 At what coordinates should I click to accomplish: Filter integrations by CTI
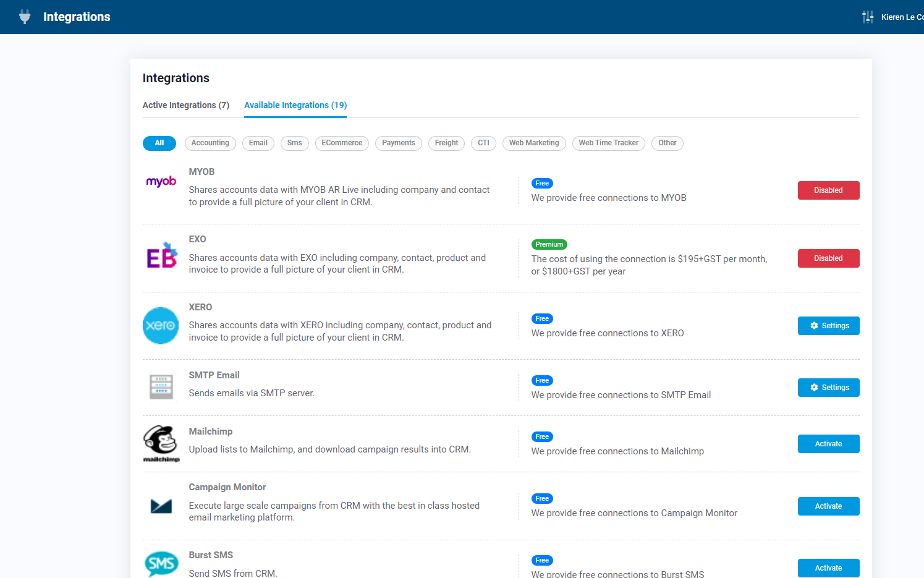[x=483, y=143]
